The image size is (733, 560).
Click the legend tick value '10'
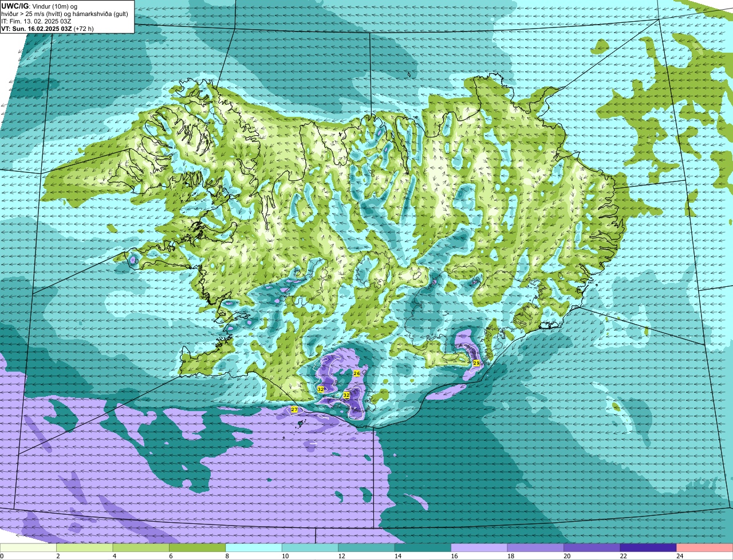(x=285, y=556)
